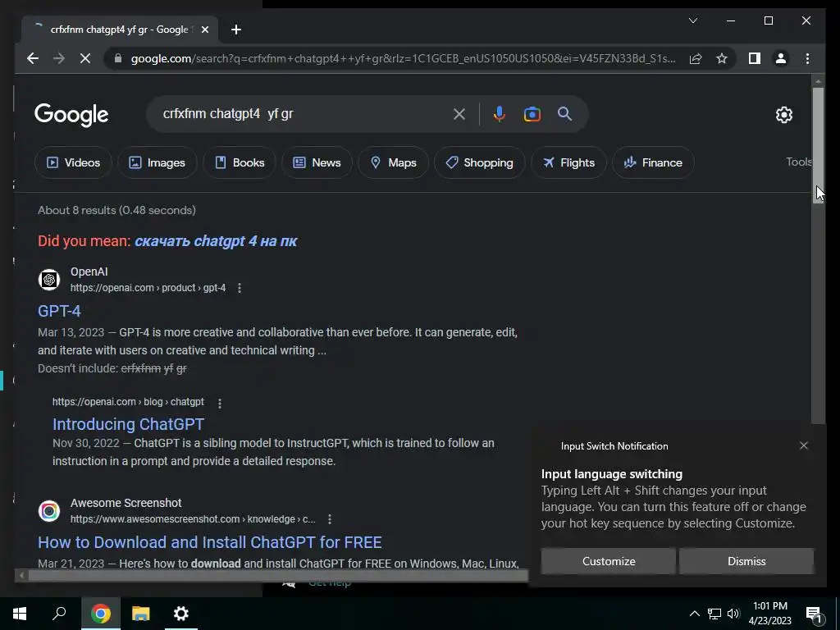Click the forward navigation arrow
Image resolution: width=840 pixels, height=630 pixels.
coord(59,58)
